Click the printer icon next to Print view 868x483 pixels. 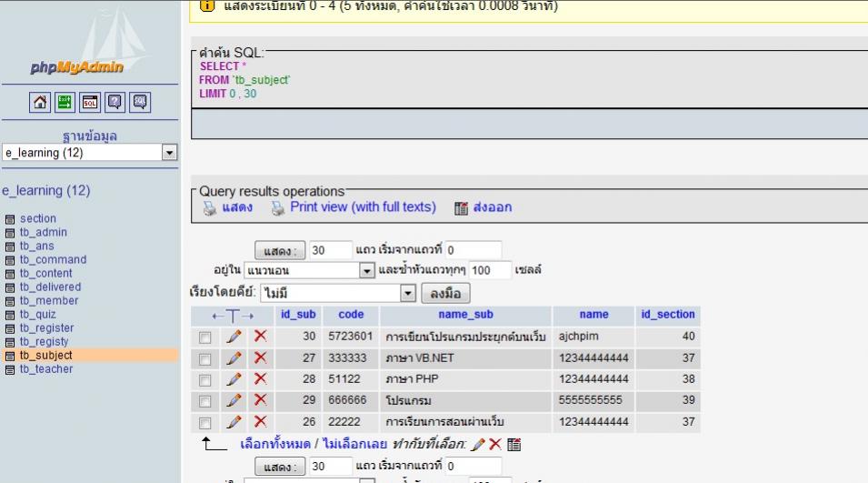[x=277, y=208]
